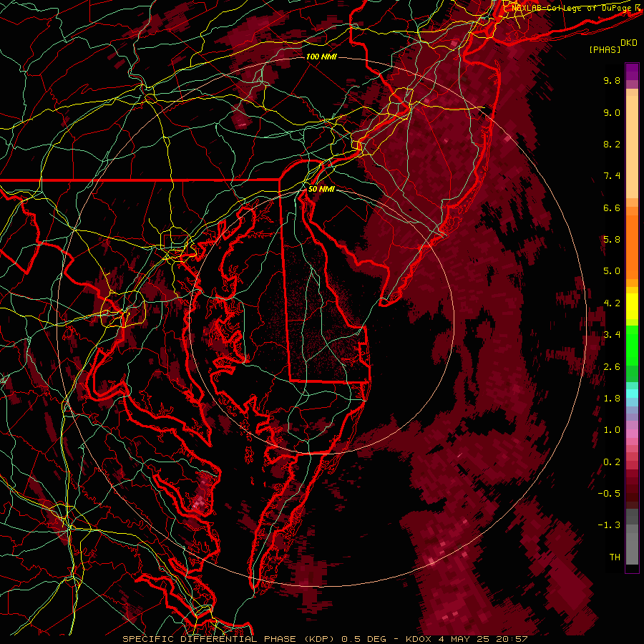Click the [PHAS] legend unit label
The image size is (644, 644).
[x=605, y=49]
